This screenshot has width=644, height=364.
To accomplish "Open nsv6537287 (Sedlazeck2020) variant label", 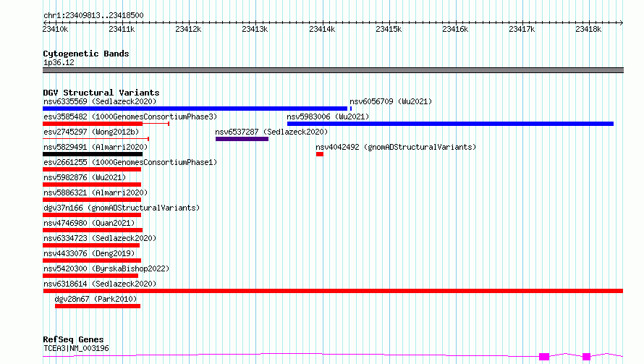I will [x=271, y=132].
